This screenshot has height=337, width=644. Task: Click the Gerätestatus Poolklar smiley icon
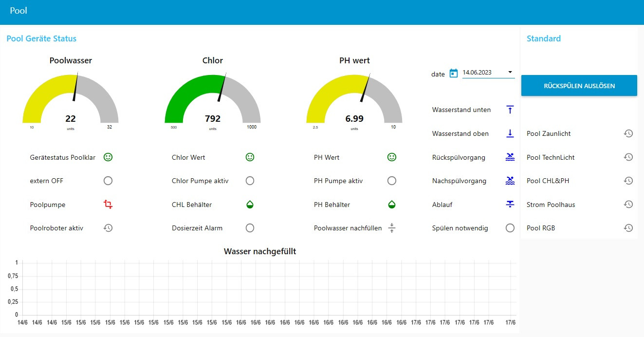(x=108, y=157)
